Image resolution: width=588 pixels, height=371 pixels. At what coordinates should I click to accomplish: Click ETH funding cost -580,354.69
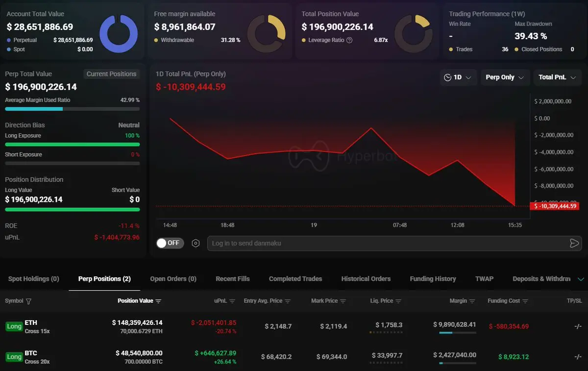[x=509, y=326]
